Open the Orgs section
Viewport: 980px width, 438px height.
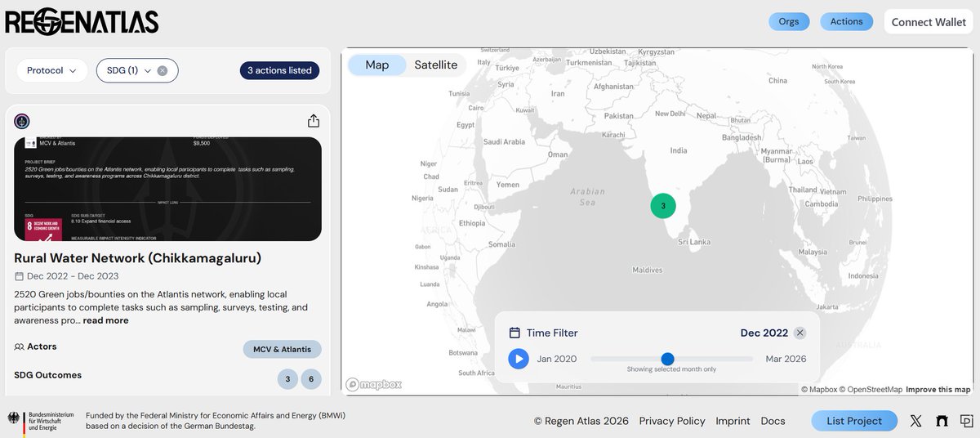point(789,22)
